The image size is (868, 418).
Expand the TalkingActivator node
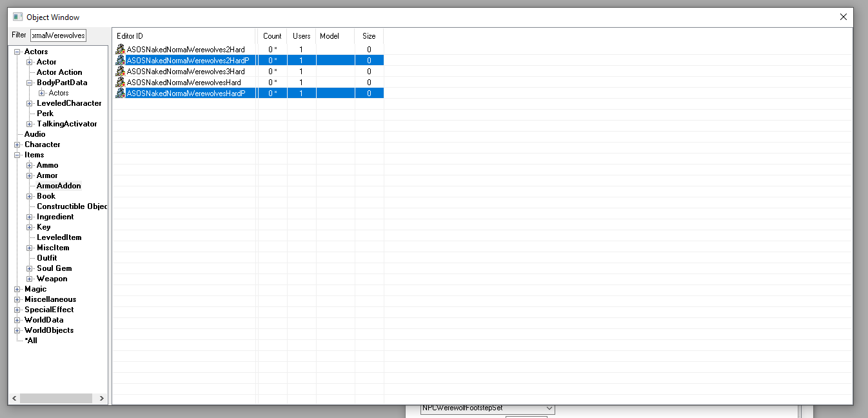pos(30,124)
